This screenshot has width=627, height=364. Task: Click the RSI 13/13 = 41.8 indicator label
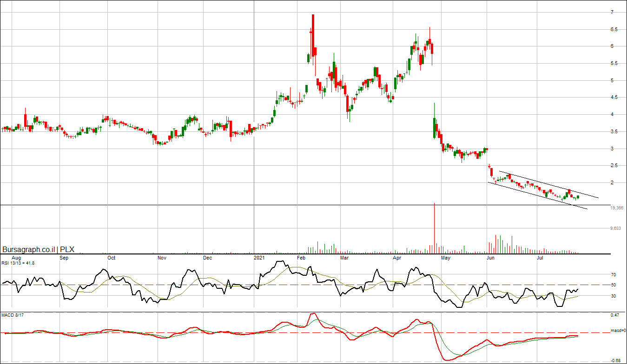pyautogui.click(x=18, y=263)
